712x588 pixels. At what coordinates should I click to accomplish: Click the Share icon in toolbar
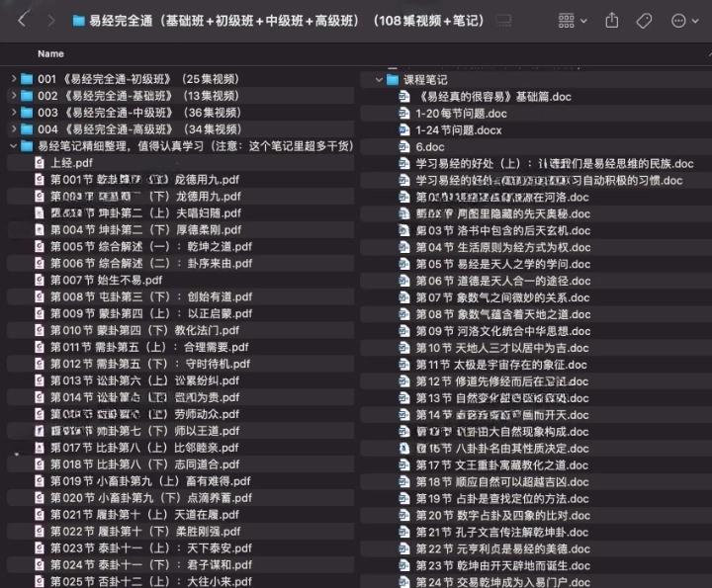coord(611,21)
